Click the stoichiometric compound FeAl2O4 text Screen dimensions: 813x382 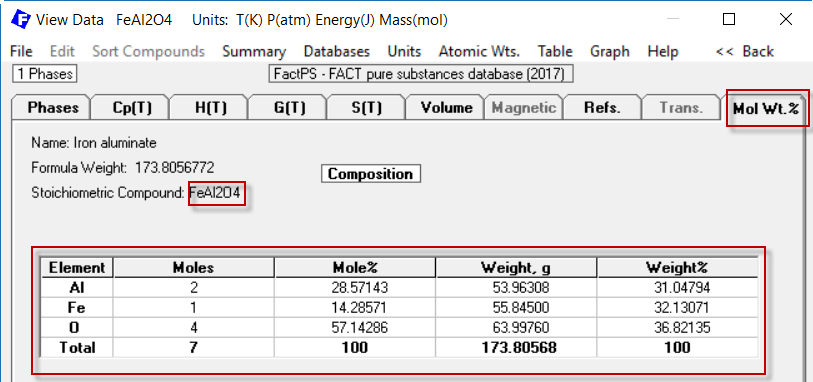tap(215, 193)
